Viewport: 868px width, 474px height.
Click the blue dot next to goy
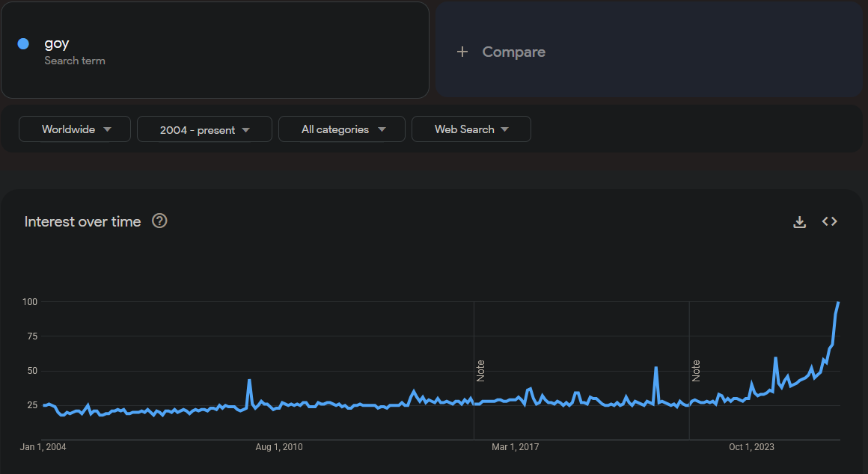[23, 43]
